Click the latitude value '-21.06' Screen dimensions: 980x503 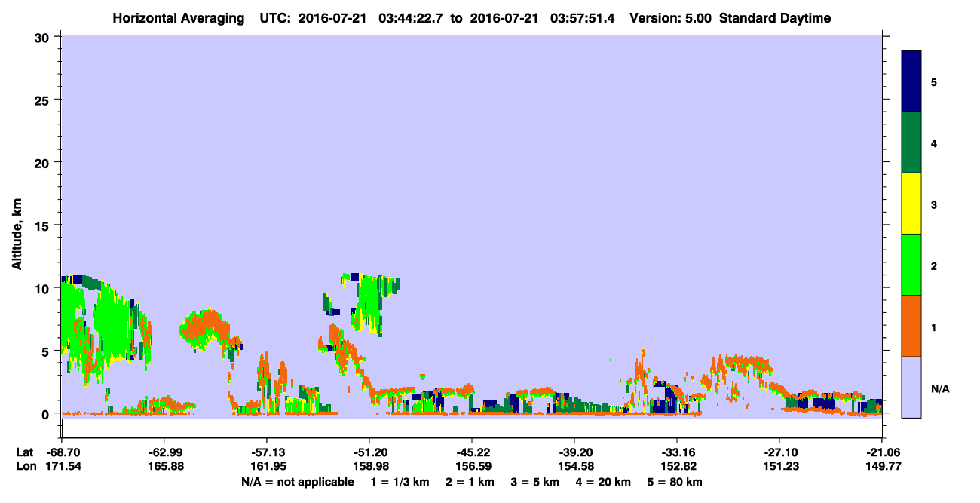click(882, 452)
